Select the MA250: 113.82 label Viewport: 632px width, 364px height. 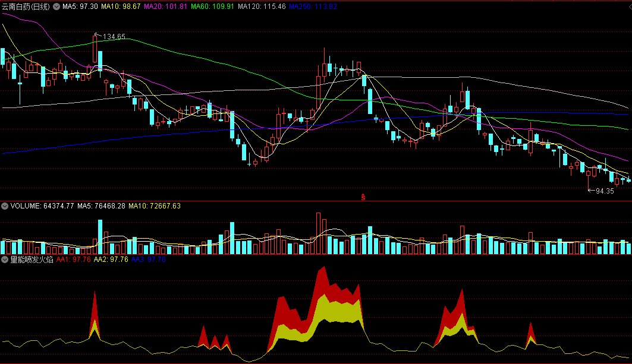[x=313, y=7]
